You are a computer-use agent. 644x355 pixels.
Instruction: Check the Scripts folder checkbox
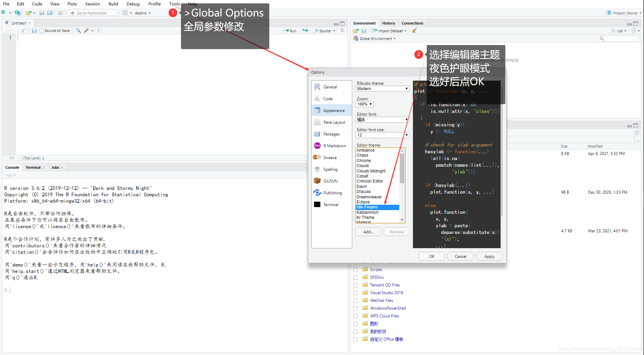[x=355, y=270]
